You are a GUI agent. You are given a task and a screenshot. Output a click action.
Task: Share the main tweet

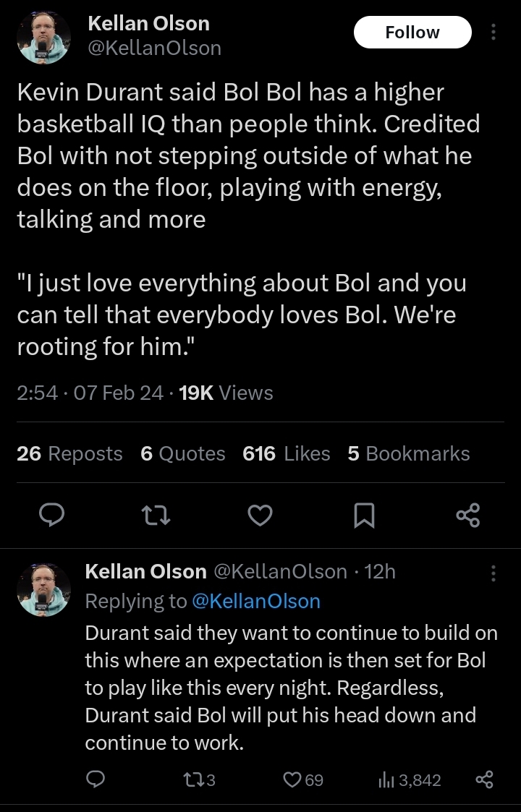468,515
